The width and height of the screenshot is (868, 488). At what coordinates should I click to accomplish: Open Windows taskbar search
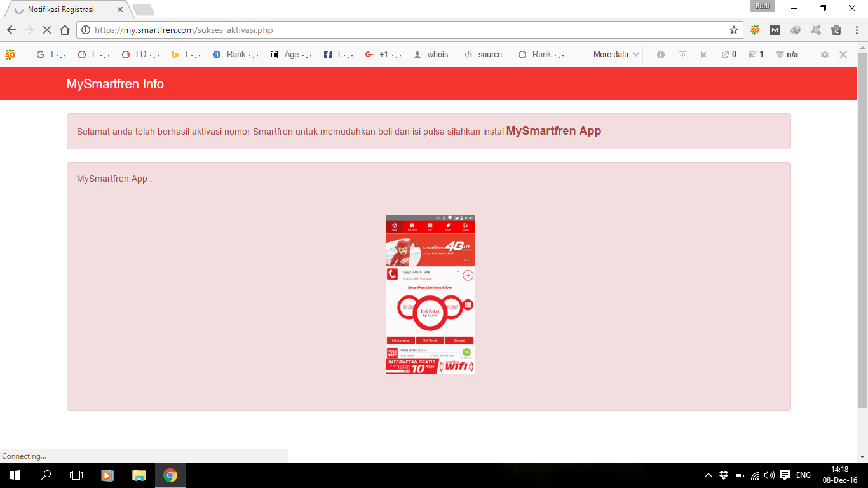point(46,475)
